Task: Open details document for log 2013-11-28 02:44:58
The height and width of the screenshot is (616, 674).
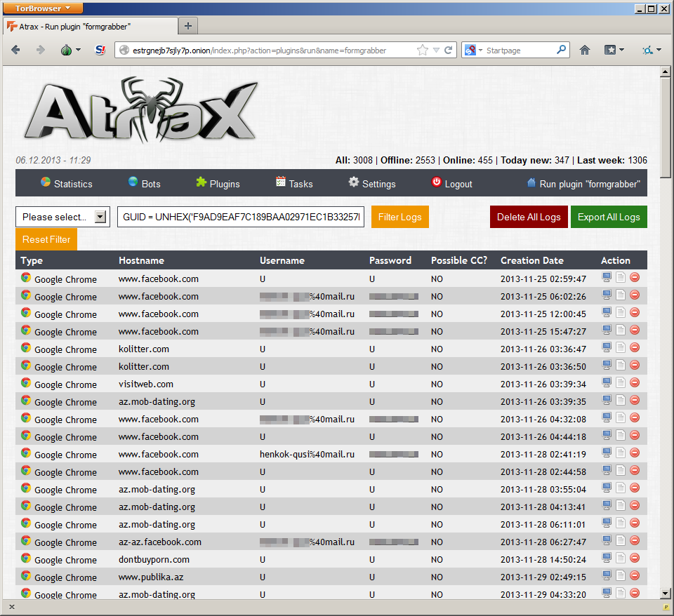Action: (x=620, y=470)
